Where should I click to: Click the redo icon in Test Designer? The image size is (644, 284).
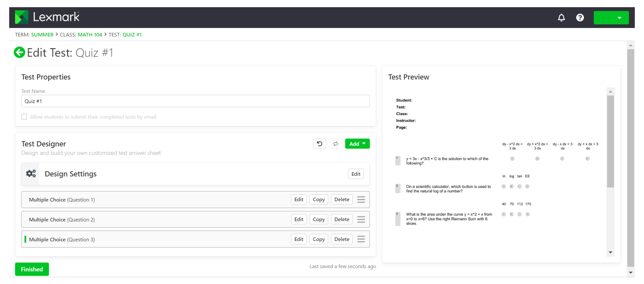click(335, 144)
